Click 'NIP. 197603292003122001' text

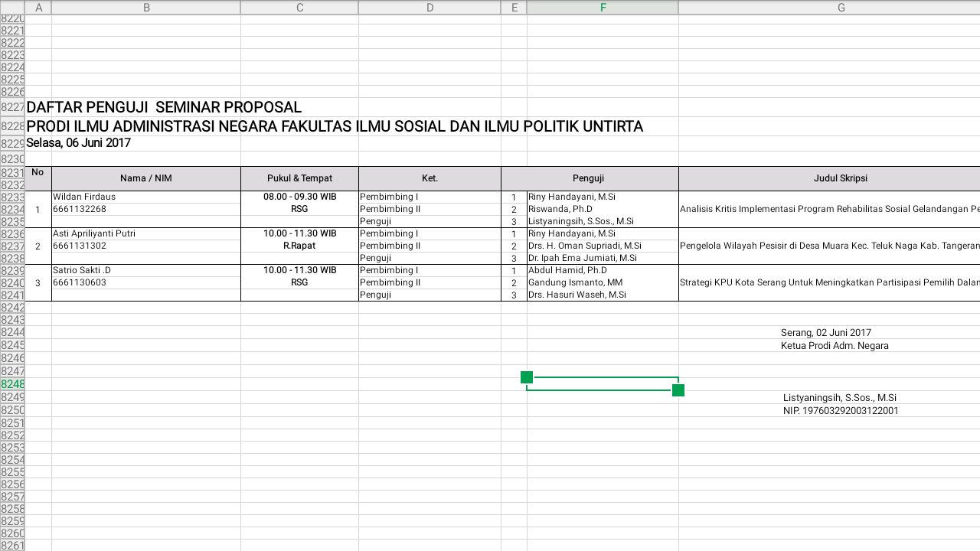click(x=840, y=411)
